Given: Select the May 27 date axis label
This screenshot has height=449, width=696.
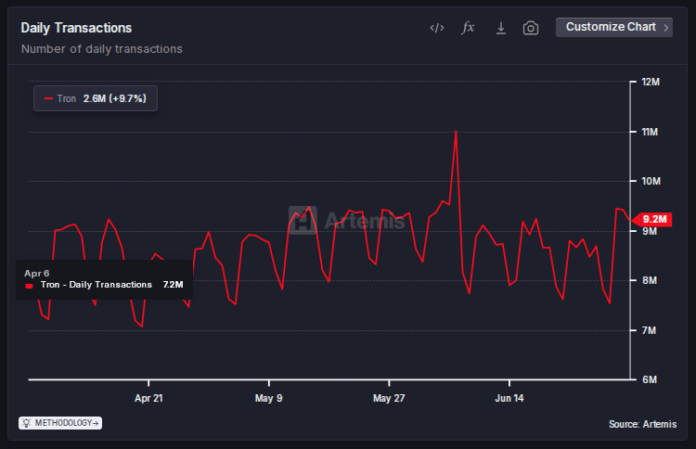Looking at the screenshot, I should (388, 398).
